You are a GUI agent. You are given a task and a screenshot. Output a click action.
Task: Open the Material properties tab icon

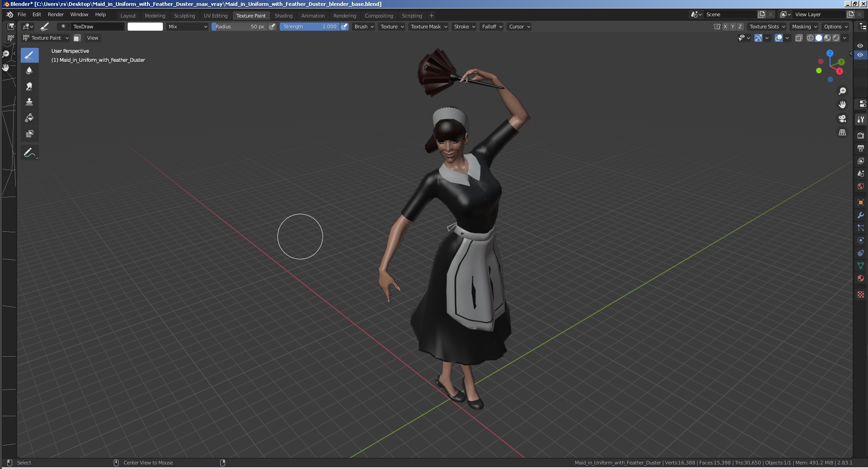861,278
